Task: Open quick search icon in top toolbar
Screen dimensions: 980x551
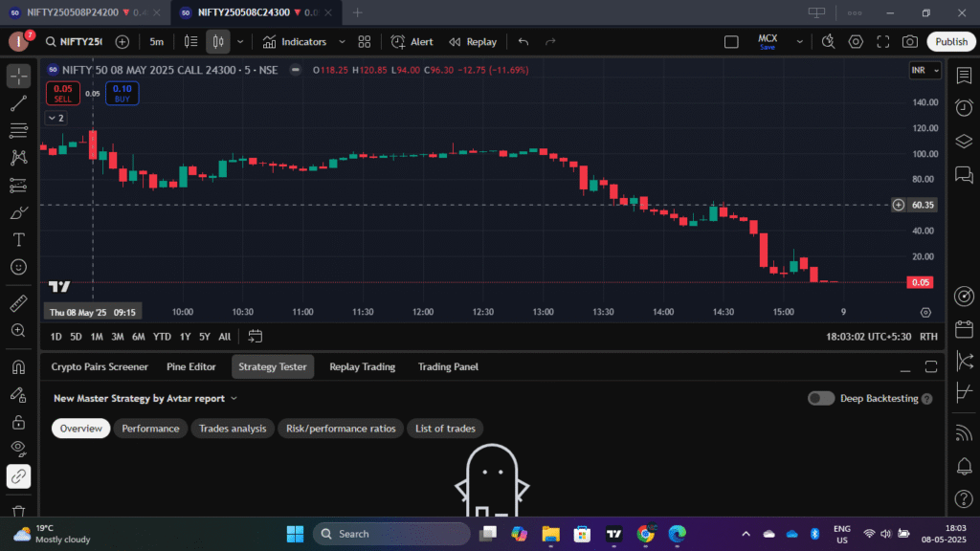Action: [828, 42]
